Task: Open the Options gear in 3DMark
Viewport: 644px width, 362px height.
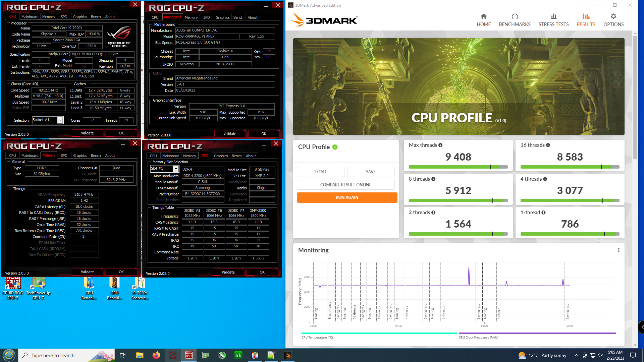Action: point(613,20)
